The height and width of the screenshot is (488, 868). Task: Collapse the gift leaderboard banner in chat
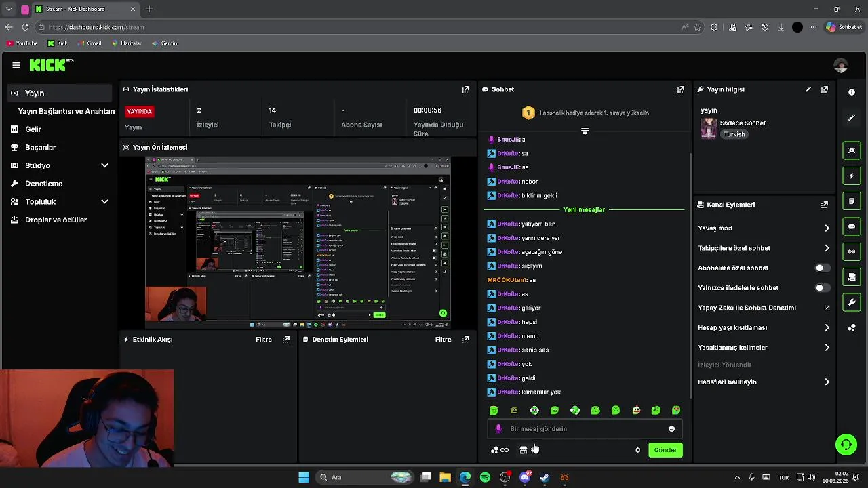coord(585,131)
